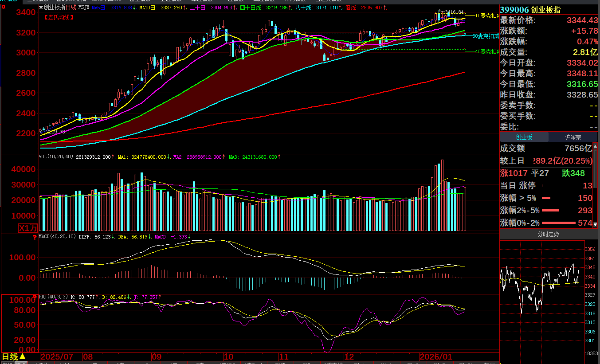Click the 【麦氏均线】 indicator label
The width and height of the screenshot is (600, 364).
tap(58, 17)
